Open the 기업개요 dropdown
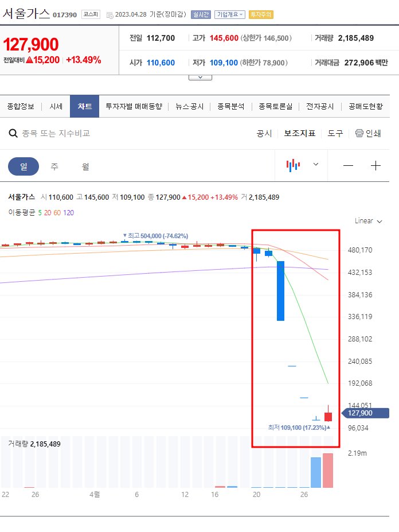The width and height of the screenshot is (399, 532). (x=229, y=14)
